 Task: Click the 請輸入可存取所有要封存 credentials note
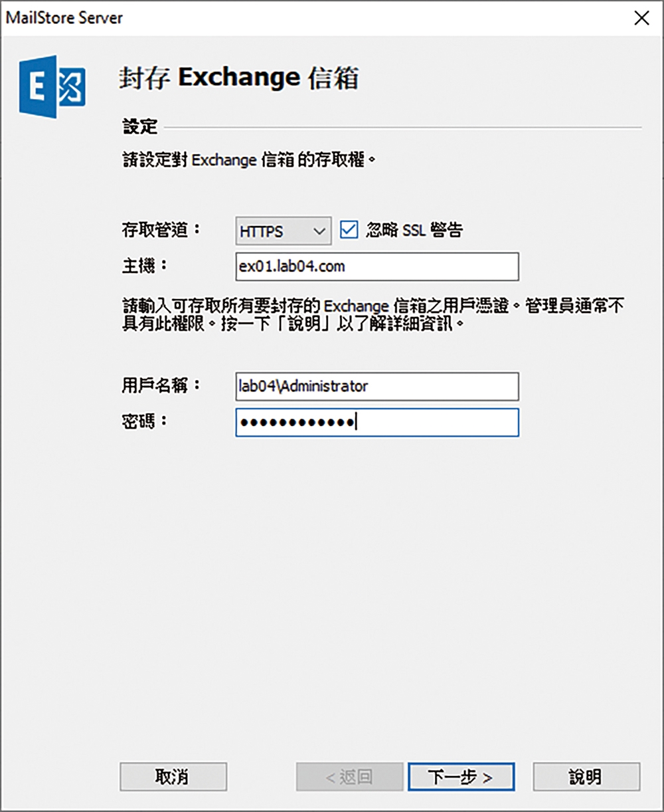click(x=374, y=316)
